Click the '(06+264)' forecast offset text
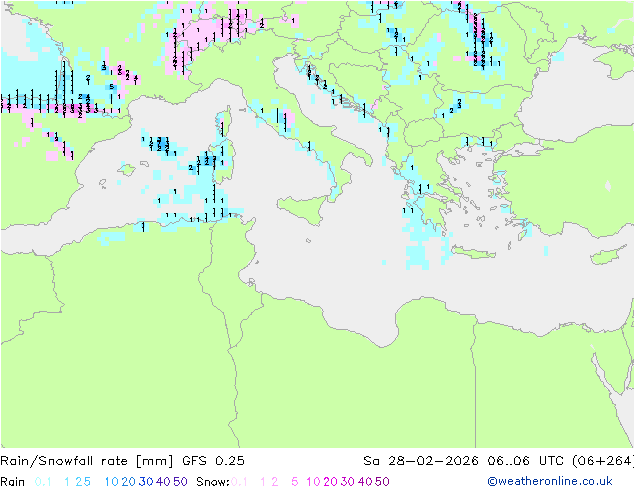 tap(603, 461)
